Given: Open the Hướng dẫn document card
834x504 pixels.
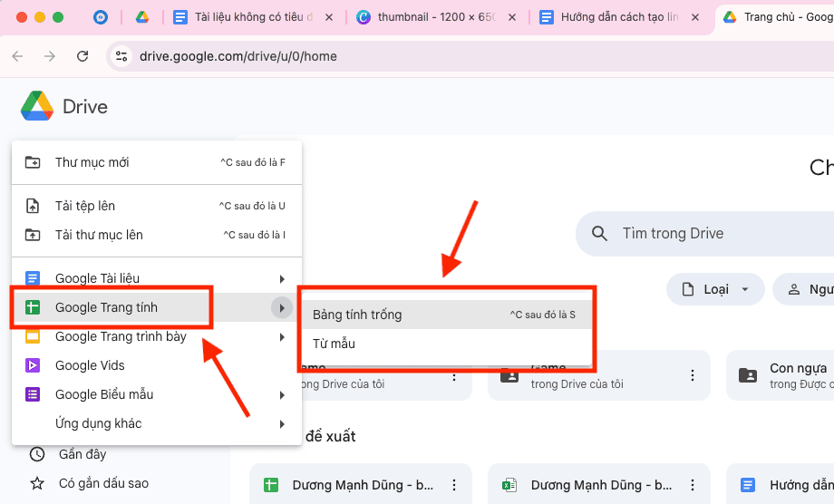Looking at the screenshot, I should (781, 485).
